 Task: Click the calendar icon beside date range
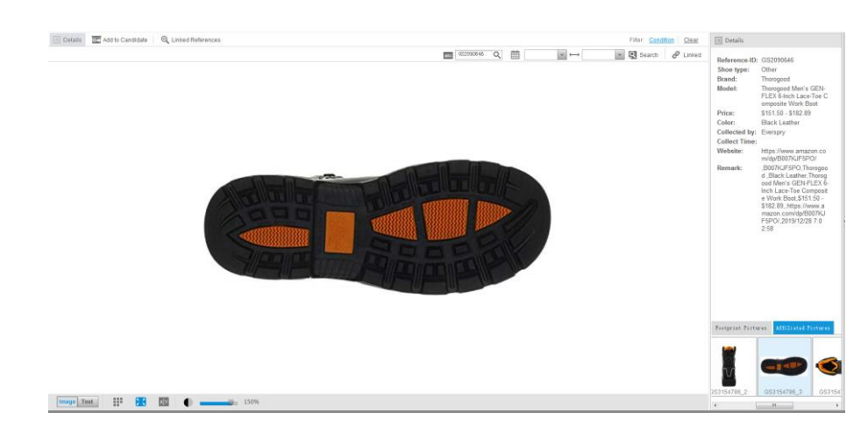click(x=516, y=55)
